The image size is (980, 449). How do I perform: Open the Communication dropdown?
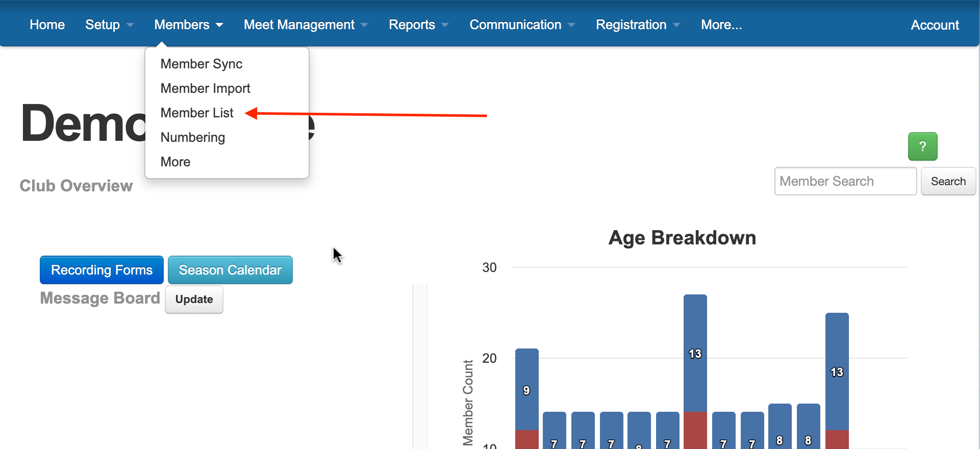pos(522,24)
